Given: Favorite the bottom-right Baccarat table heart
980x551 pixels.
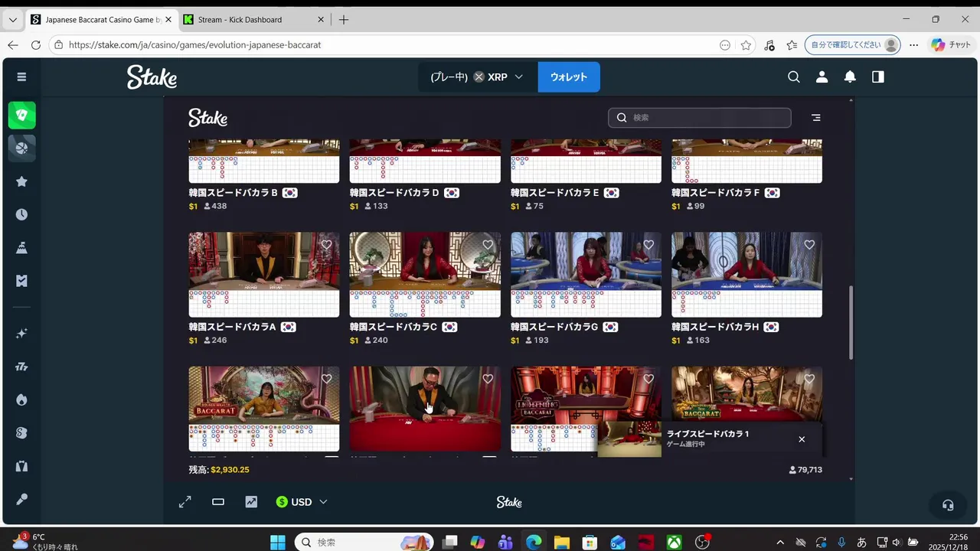Looking at the screenshot, I should pyautogui.click(x=809, y=379).
